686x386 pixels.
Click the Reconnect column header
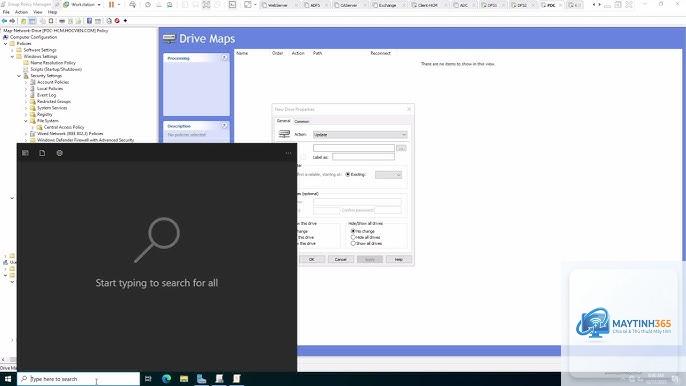click(x=381, y=53)
